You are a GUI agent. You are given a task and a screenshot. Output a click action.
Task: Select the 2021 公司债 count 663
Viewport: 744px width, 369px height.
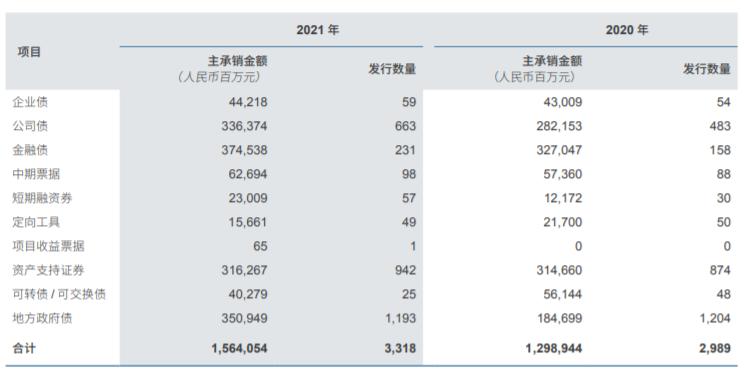coord(405,126)
